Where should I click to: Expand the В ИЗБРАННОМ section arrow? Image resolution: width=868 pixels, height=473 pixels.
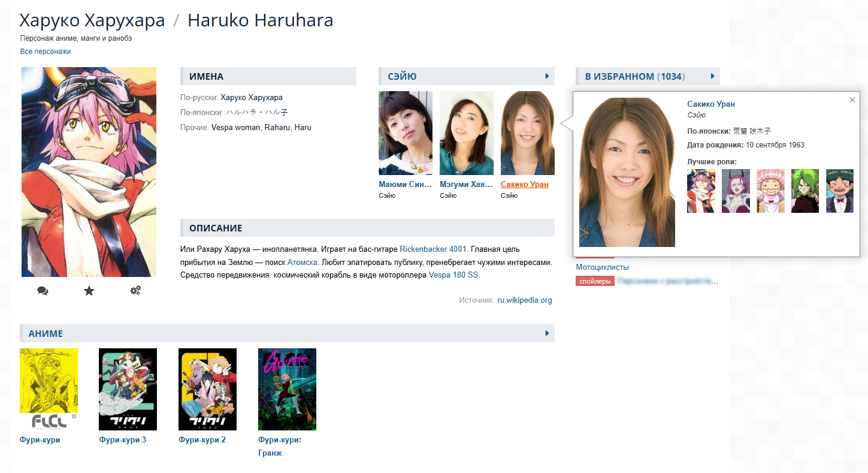tap(713, 76)
